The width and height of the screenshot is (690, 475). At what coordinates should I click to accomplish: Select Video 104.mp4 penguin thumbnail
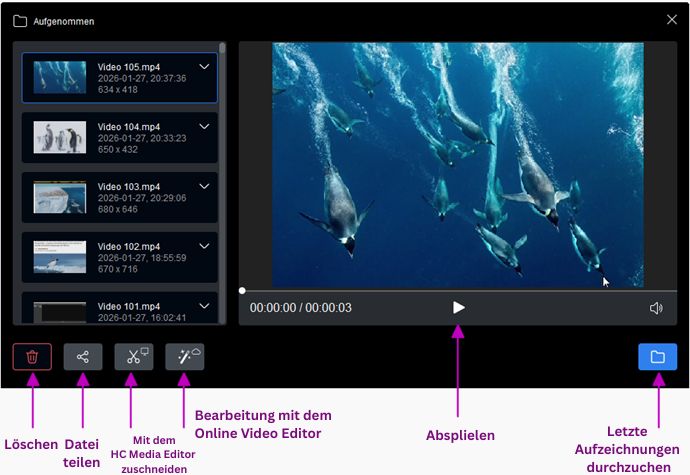(x=60, y=137)
